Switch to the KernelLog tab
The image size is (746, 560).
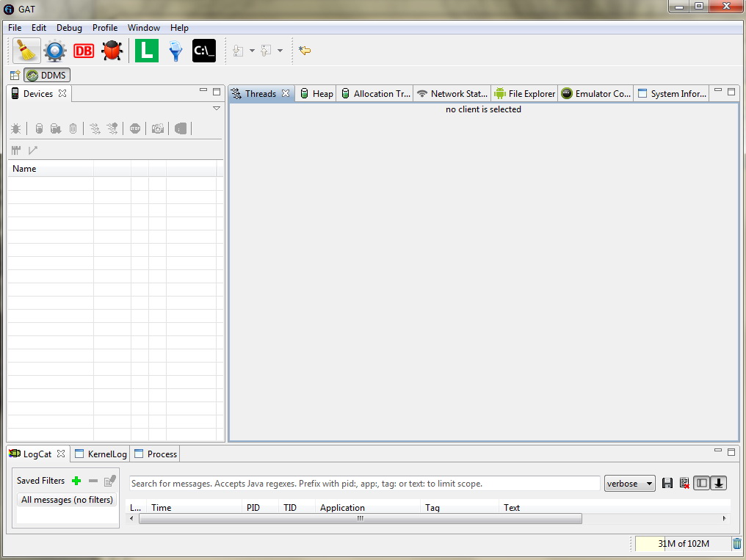click(101, 454)
